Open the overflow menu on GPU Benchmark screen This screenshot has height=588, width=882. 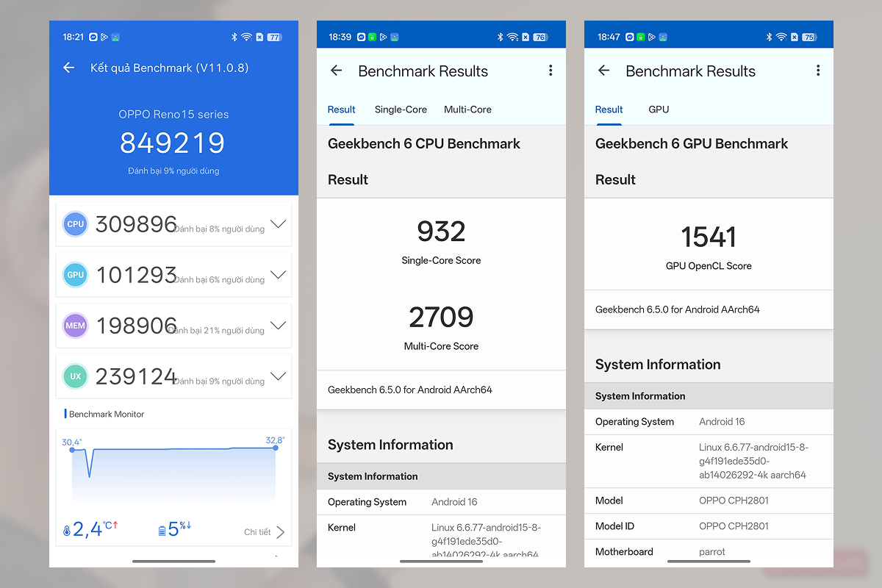(x=818, y=70)
